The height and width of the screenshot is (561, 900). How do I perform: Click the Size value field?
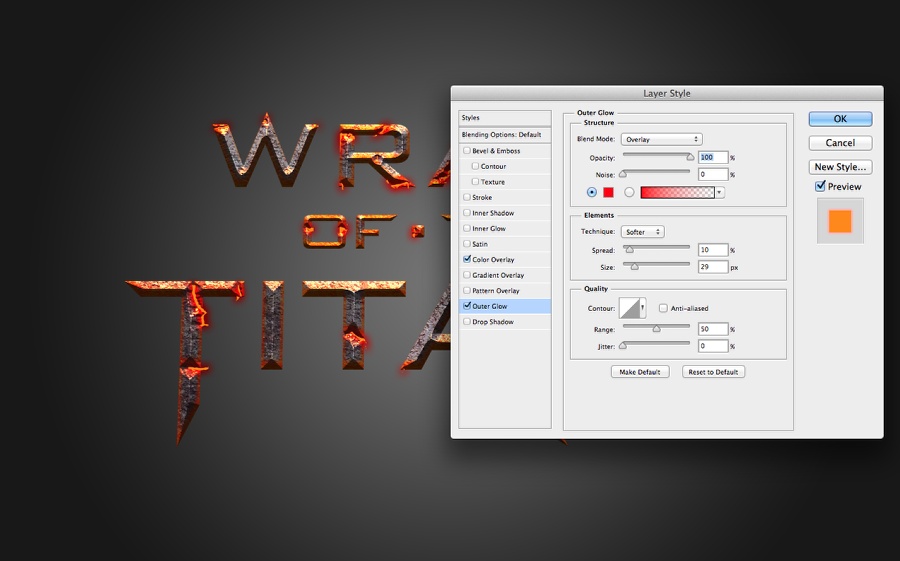(x=713, y=267)
